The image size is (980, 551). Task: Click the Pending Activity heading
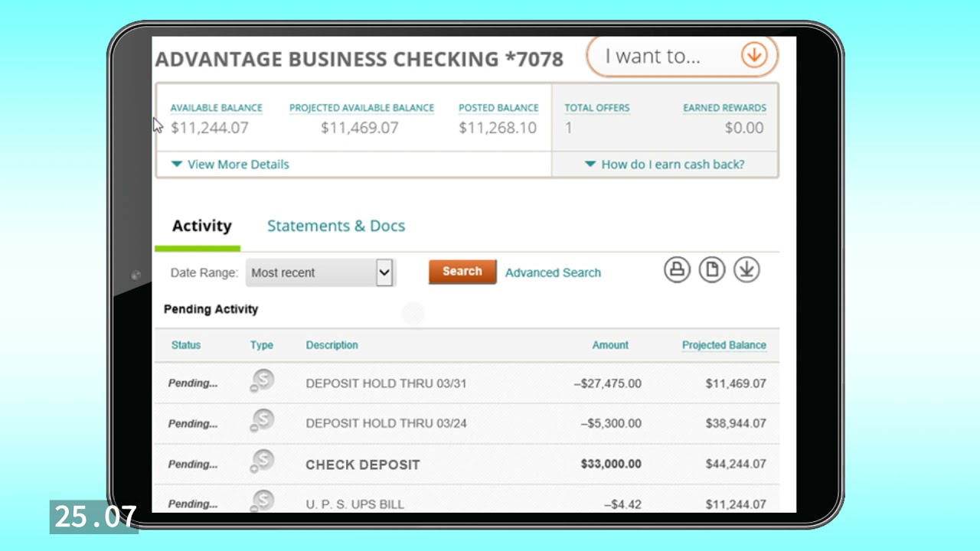click(x=211, y=309)
